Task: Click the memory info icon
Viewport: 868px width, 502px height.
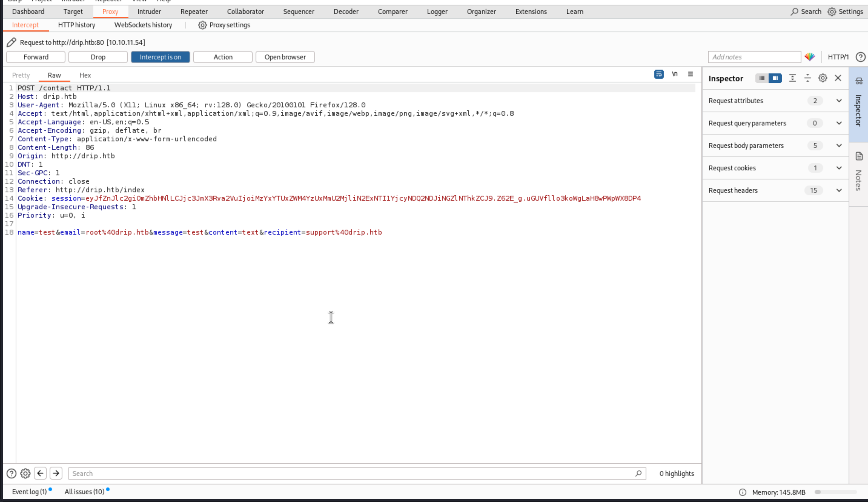Action: [742, 492]
